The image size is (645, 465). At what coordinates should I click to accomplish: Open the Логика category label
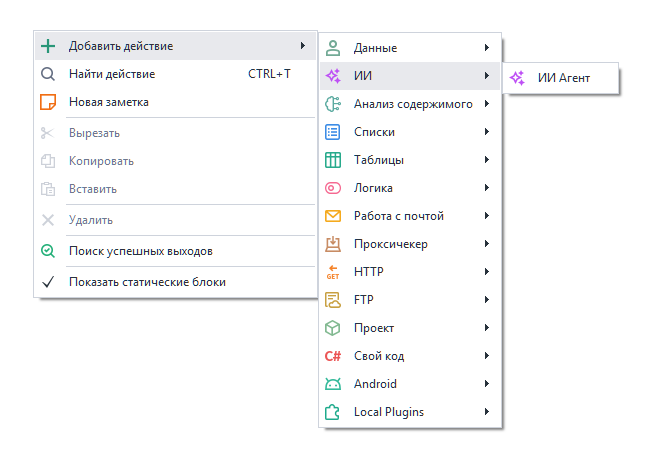click(x=373, y=188)
